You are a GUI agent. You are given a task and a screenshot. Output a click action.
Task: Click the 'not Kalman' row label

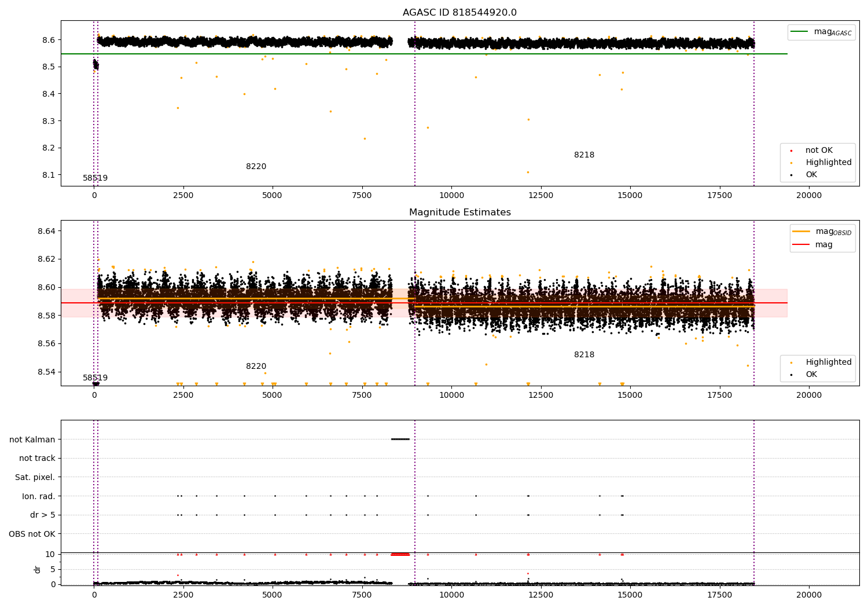pyautogui.click(x=32, y=439)
